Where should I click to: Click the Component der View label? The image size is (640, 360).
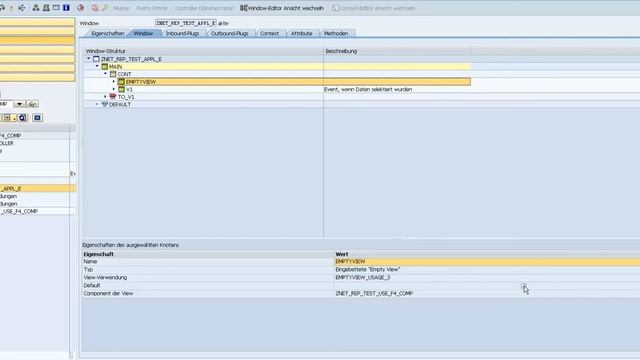pyautogui.click(x=108, y=293)
